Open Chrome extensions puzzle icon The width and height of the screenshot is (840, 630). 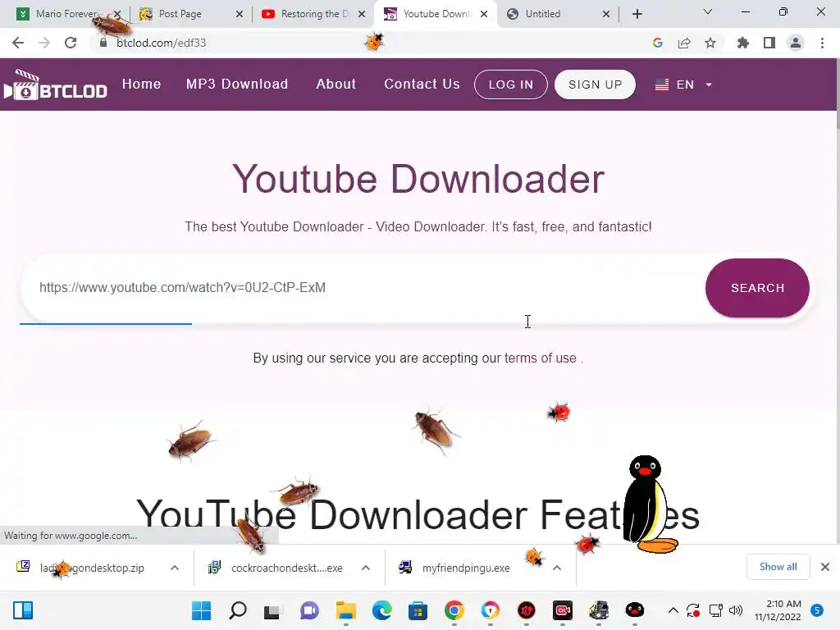click(x=743, y=43)
